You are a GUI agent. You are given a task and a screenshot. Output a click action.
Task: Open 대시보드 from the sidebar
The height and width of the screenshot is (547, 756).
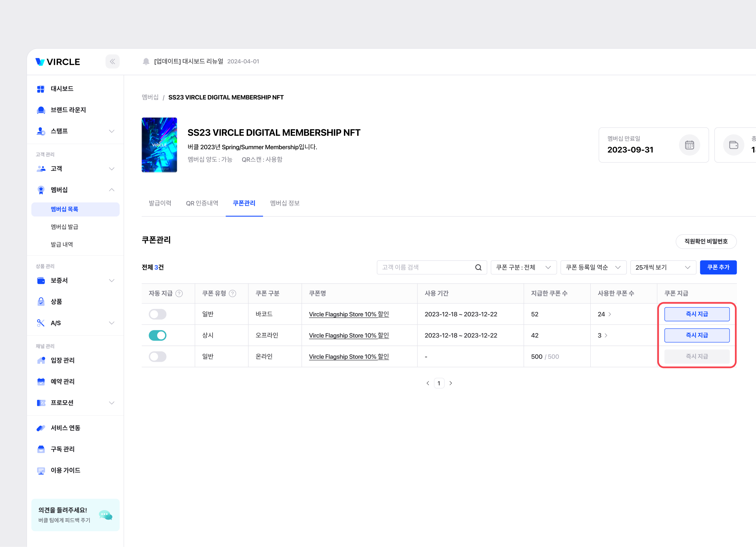point(62,89)
